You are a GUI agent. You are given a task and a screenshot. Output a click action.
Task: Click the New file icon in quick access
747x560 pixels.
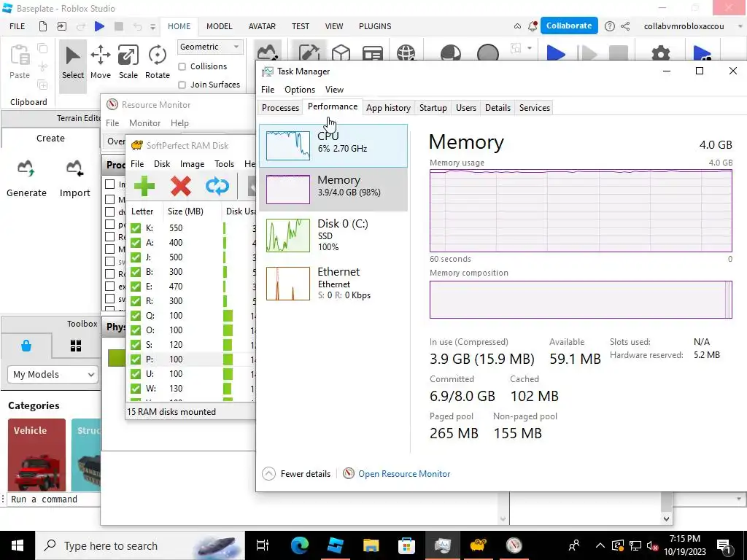pos(43,26)
